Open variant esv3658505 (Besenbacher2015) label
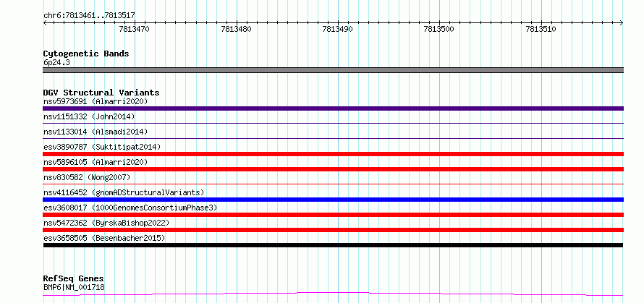Viewport: 644px width, 303px height. (104, 238)
